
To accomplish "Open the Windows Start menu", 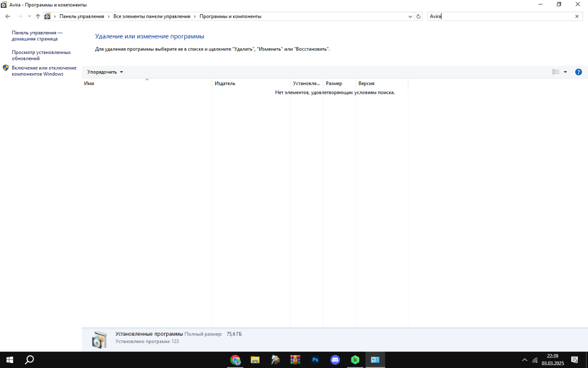I will [x=9, y=360].
